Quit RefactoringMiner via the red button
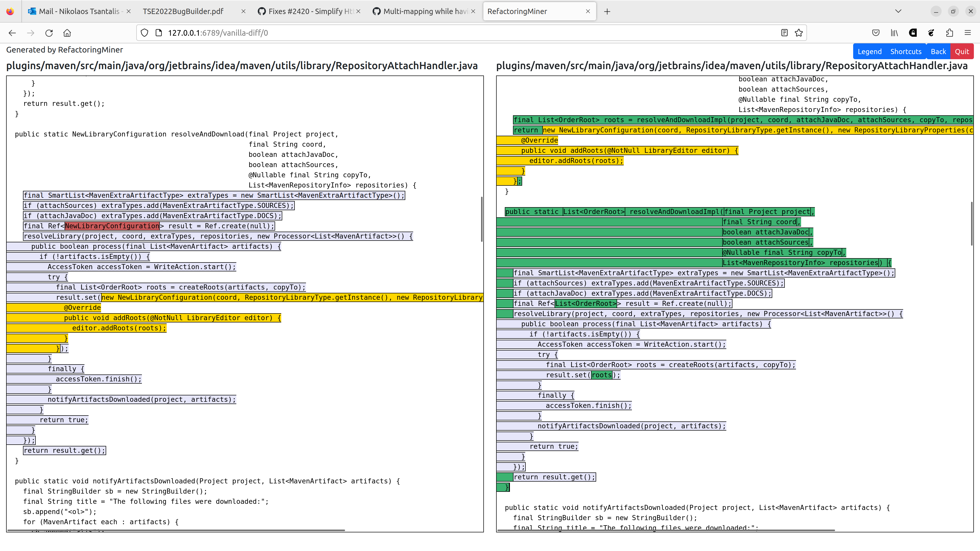This screenshot has width=980, height=551. coord(962,51)
